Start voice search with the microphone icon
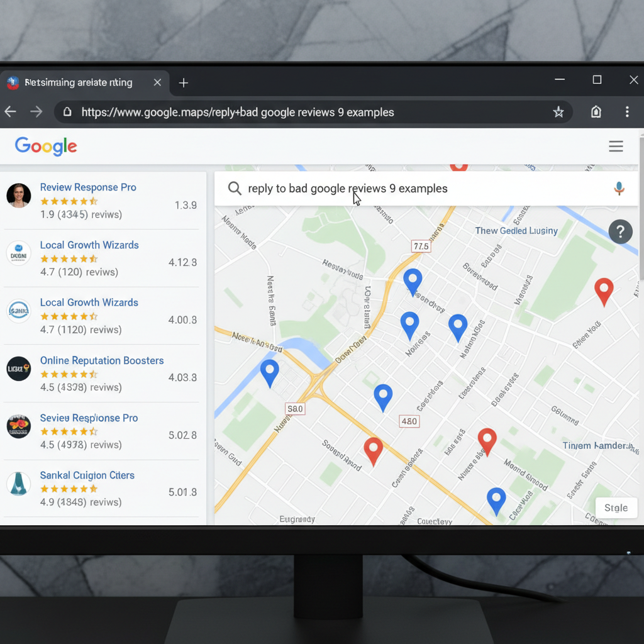 pos(619,188)
